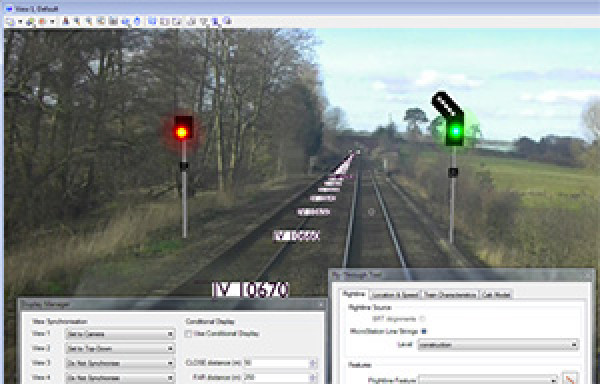Open the Cab Model tab
This screenshot has width=600, height=384.
point(496,295)
